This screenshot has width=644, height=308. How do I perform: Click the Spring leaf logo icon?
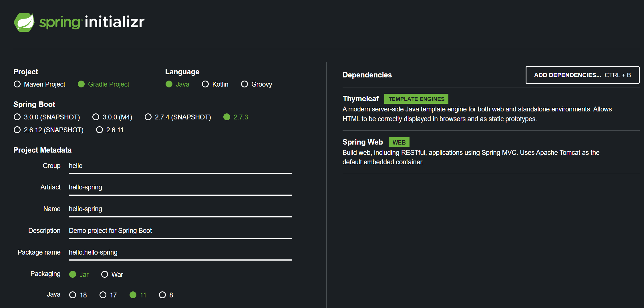coord(24,22)
